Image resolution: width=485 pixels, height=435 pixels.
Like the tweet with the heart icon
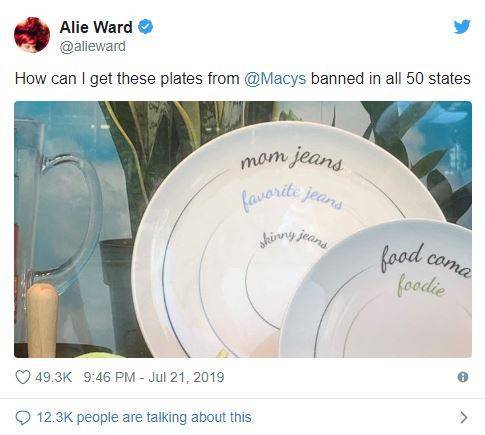click(x=23, y=378)
